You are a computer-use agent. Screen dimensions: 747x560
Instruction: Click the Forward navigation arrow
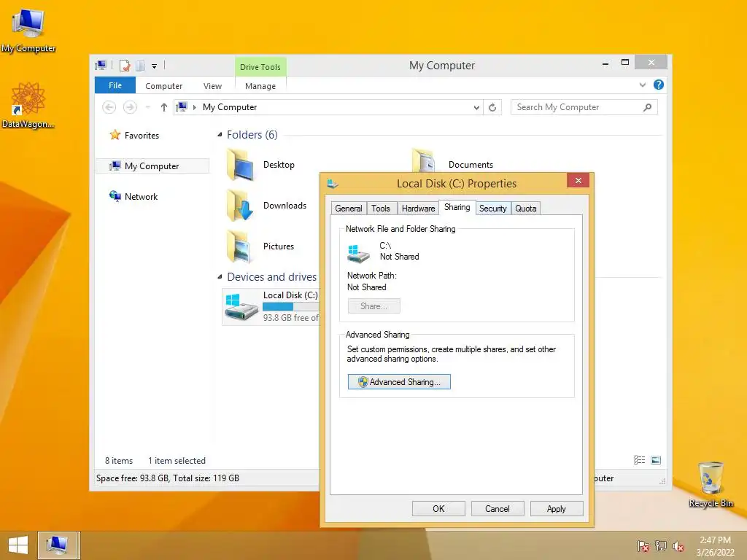coord(130,107)
